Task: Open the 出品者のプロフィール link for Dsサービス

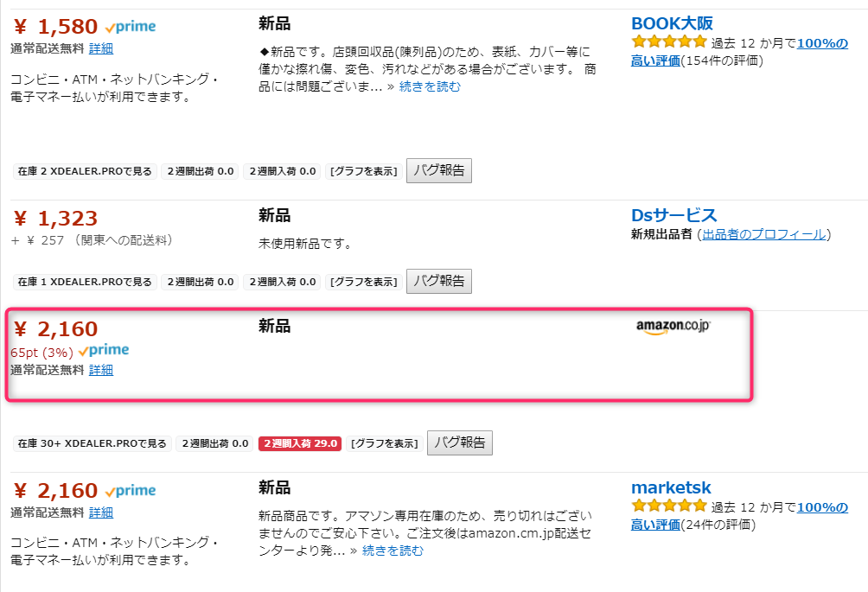Action: pos(763,235)
